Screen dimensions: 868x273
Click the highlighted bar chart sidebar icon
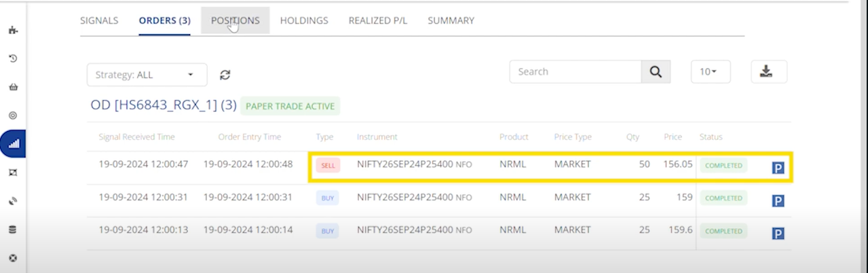coord(13,144)
